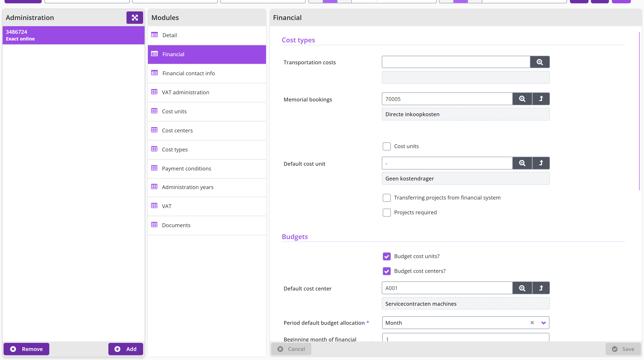This screenshot has height=360, width=644.
Task: Save the Financial settings
Action: coord(623,349)
